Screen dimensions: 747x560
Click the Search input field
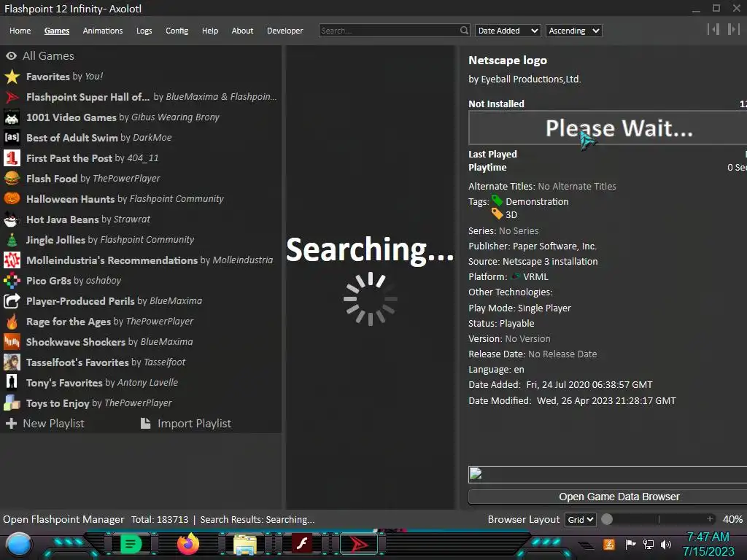tap(390, 31)
